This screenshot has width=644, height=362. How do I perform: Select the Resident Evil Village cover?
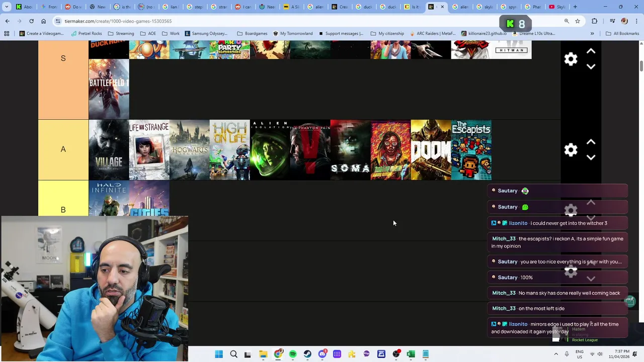tap(109, 150)
